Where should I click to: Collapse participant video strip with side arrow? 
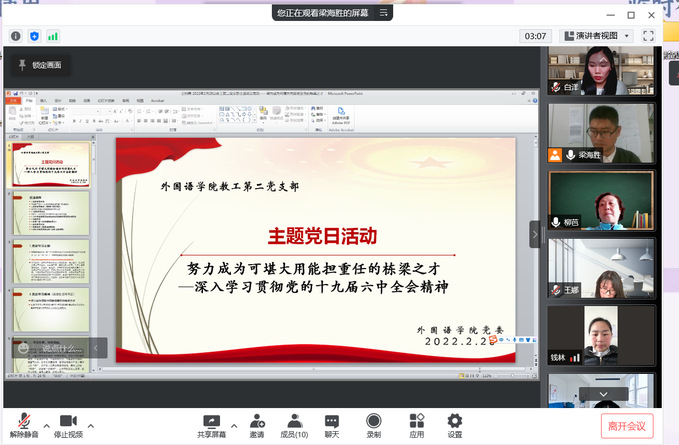click(534, 233)
